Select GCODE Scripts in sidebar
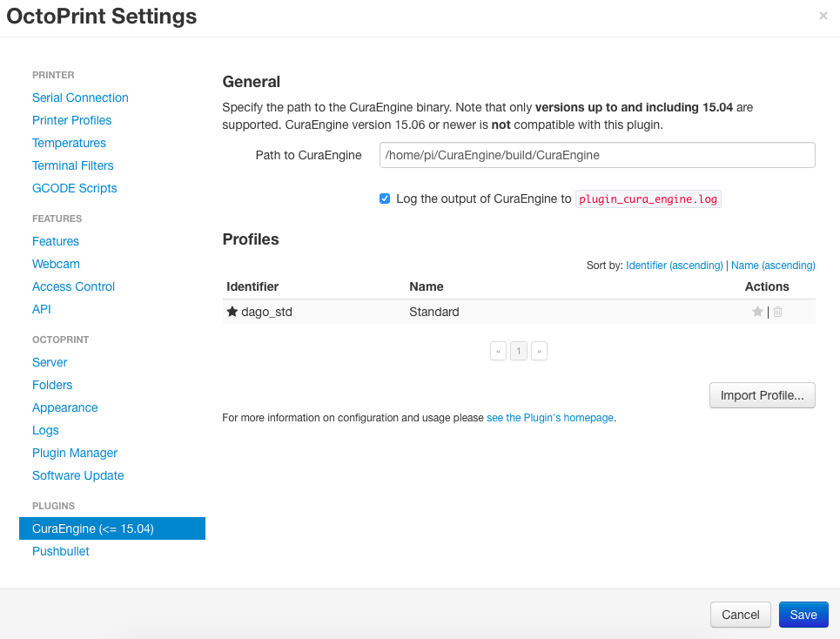The image size is (840, 639). (75, 188)
